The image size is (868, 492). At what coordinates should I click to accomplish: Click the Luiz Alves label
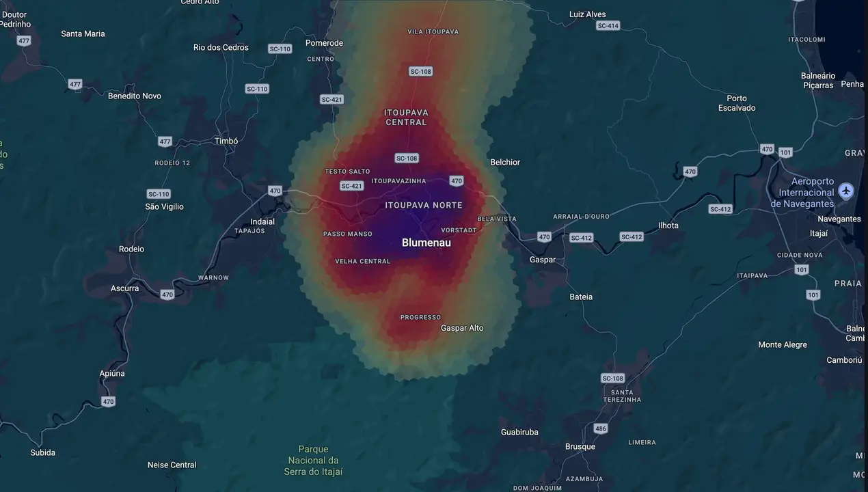click(x=587, y=14)
